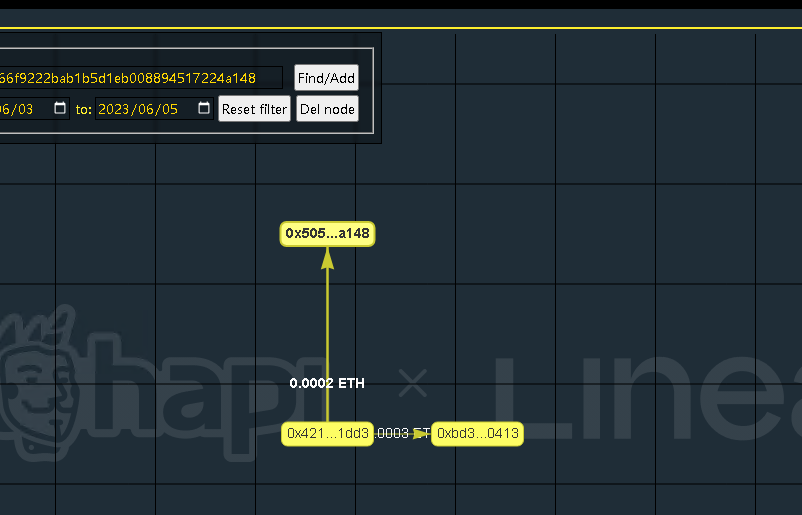Click the Reset filter button
The width and height of the screenshot is (802, 515).
[x=254, y=109]
